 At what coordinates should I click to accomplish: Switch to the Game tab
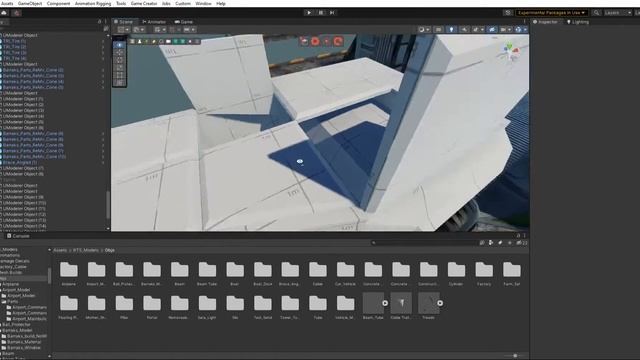tap(184, 22)
